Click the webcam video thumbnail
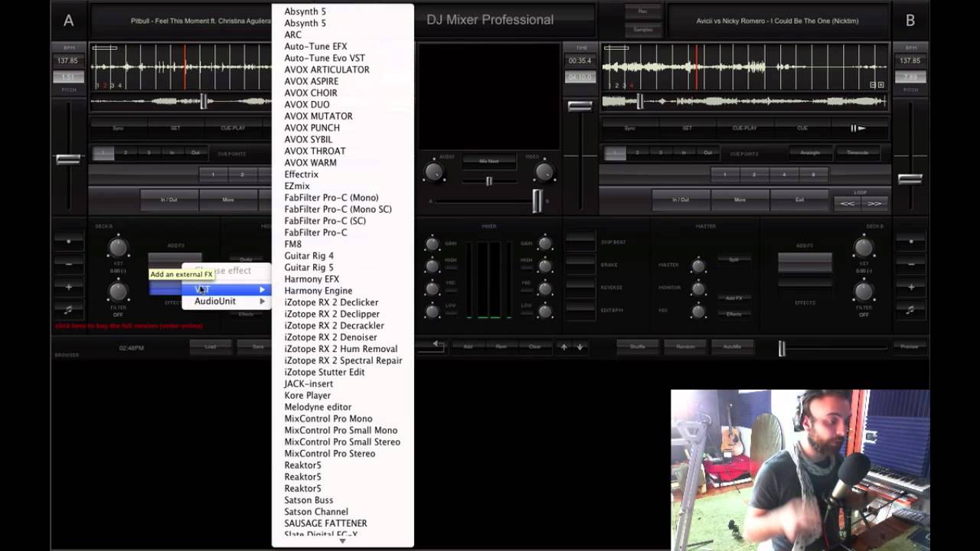 800,470
